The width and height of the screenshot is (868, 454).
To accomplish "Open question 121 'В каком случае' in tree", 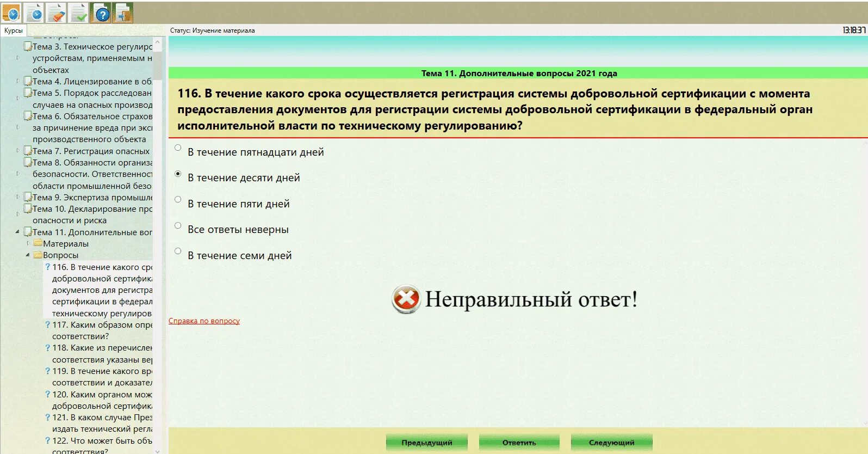I will pos(102,423).
